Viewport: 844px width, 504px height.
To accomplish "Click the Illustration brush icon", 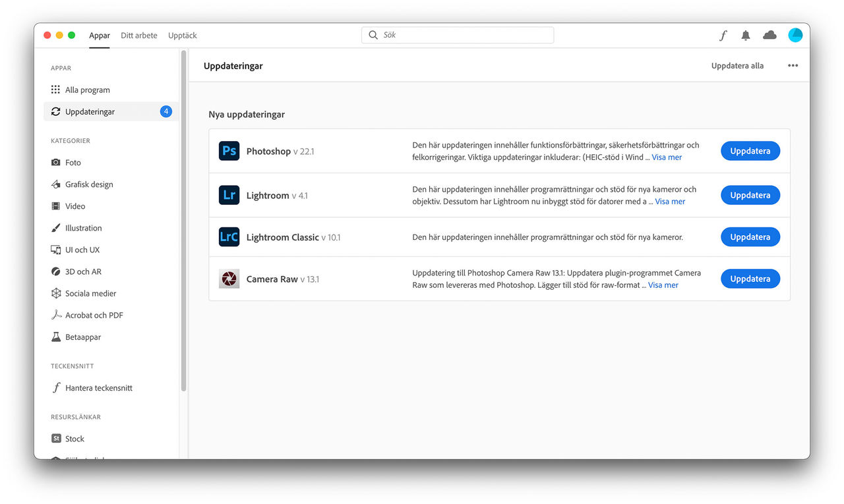I will click(x=55, y=228).
